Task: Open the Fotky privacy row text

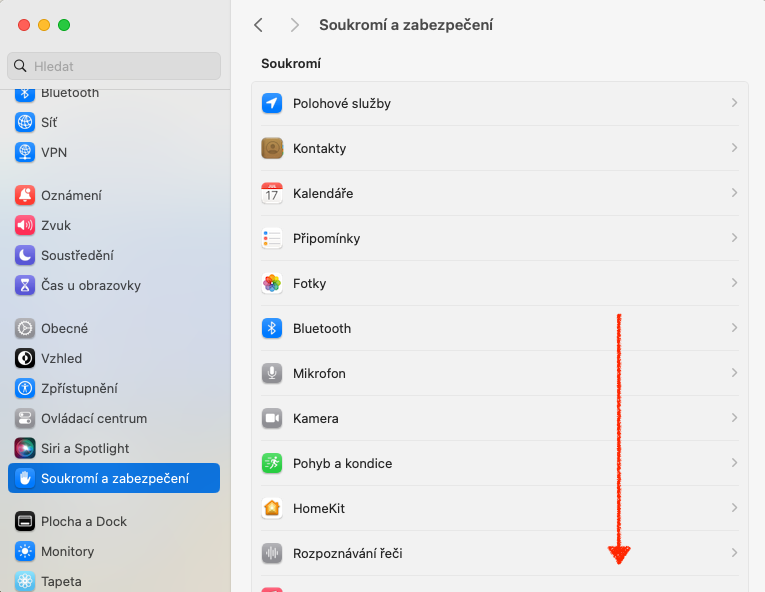Action: coord(309,284)
